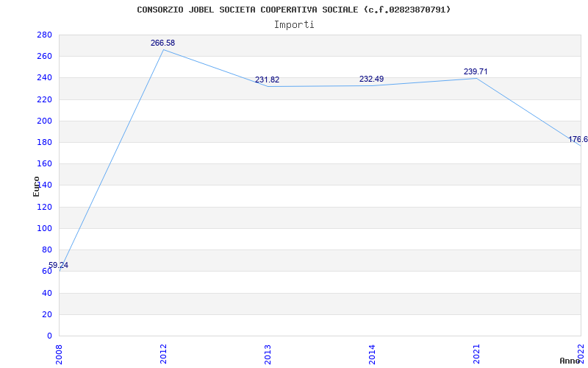Image resolution: width=588 pixels, height=368 pixels.
Task: Select the 2013 x-axis year label
Action: click(268, 354)
